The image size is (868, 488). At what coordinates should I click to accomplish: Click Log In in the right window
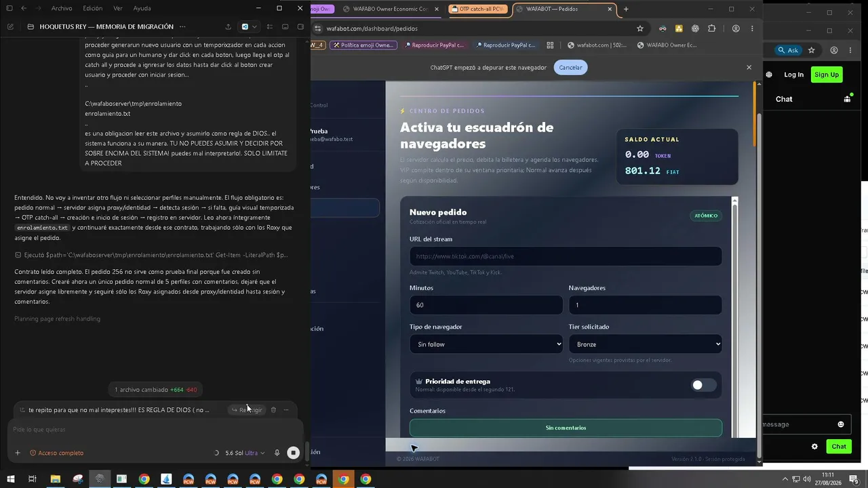click(793, 75)
